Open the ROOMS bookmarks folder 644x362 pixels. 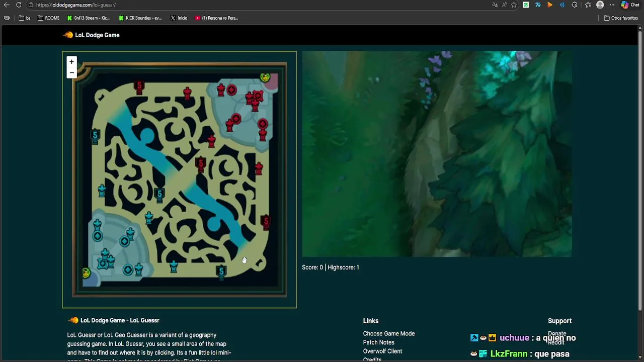(48, 18)
